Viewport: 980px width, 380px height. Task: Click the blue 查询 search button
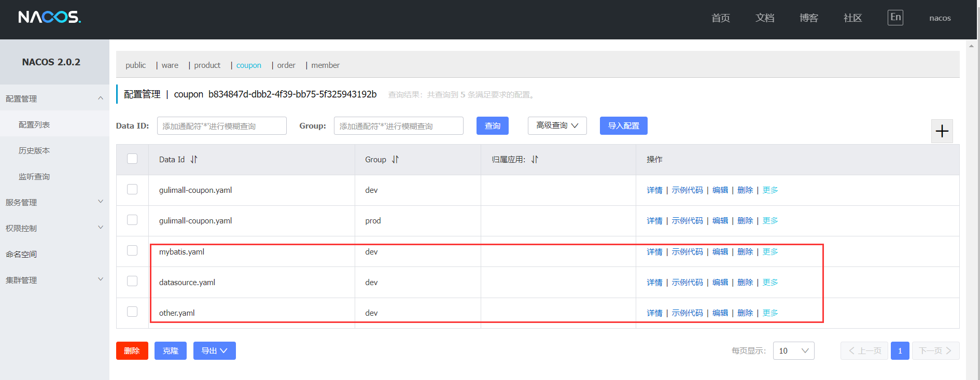[492, 126]
